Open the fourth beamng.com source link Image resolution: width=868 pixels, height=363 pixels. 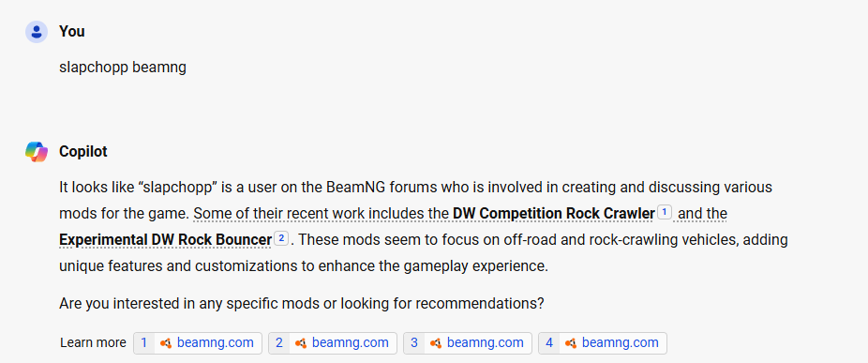coord(603,343)
